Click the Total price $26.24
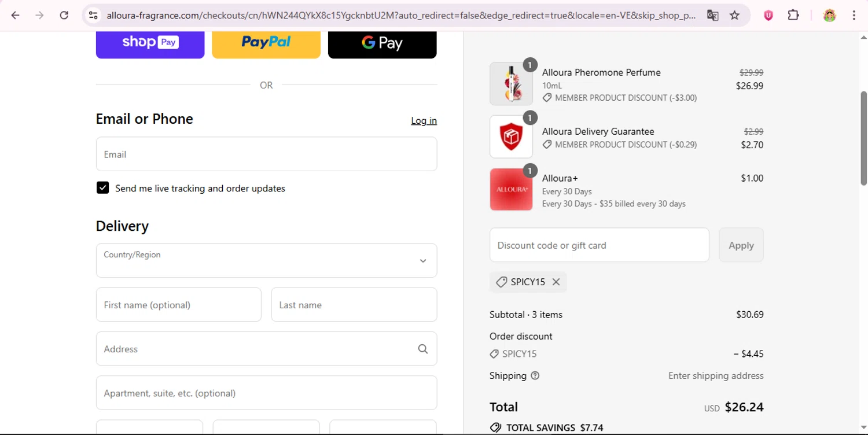The image size is (868, 435). click(x=744, y=407)
